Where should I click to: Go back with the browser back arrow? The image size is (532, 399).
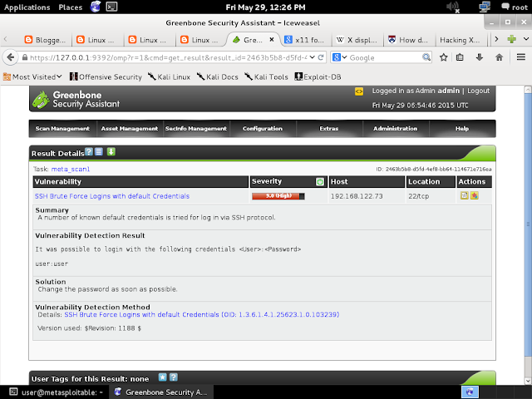click(11, 57)
